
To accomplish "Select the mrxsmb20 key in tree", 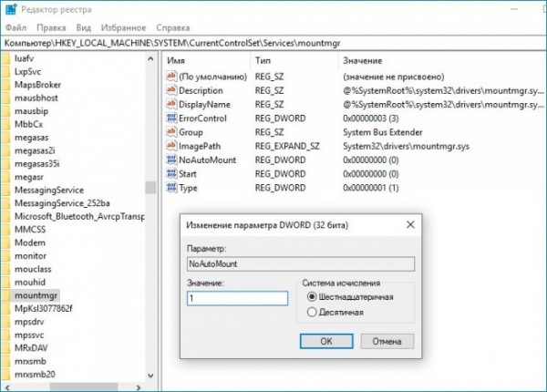I will pyautogui.click(x=35, y=374).
